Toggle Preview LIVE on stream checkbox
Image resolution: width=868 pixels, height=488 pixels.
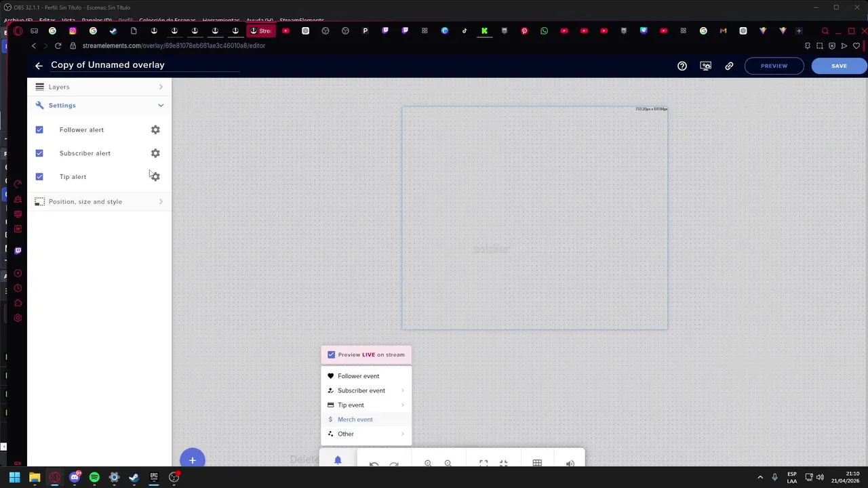coord(331,354)
